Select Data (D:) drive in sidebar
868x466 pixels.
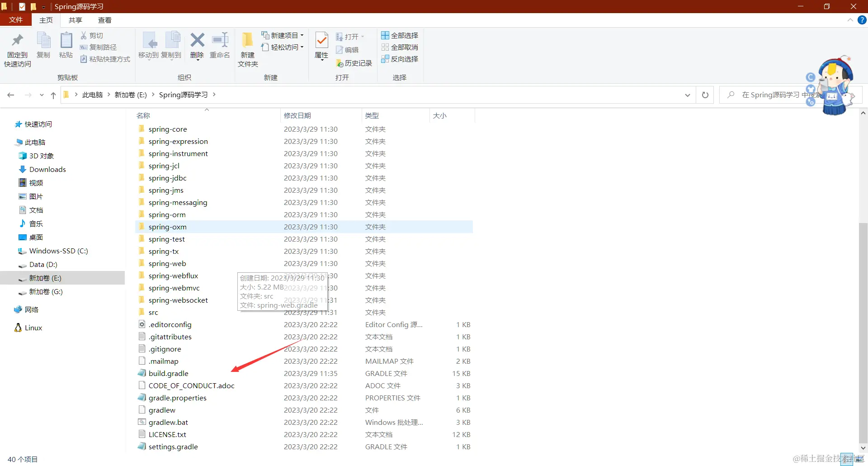pyautogui.click(x=43, y=264)
